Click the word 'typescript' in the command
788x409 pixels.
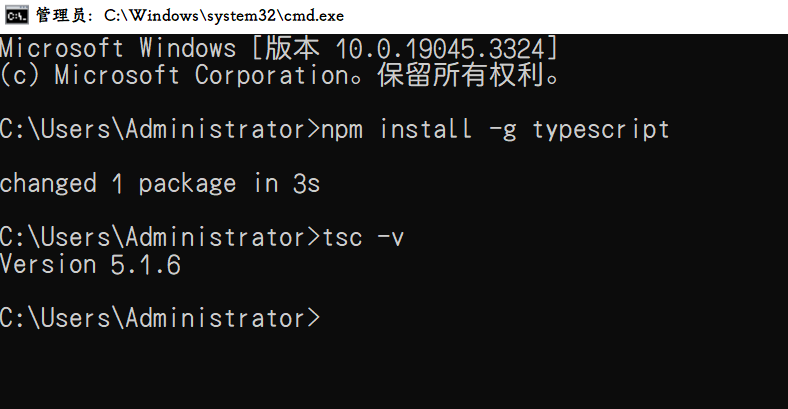pyautogui.click(x=601, y=130)
